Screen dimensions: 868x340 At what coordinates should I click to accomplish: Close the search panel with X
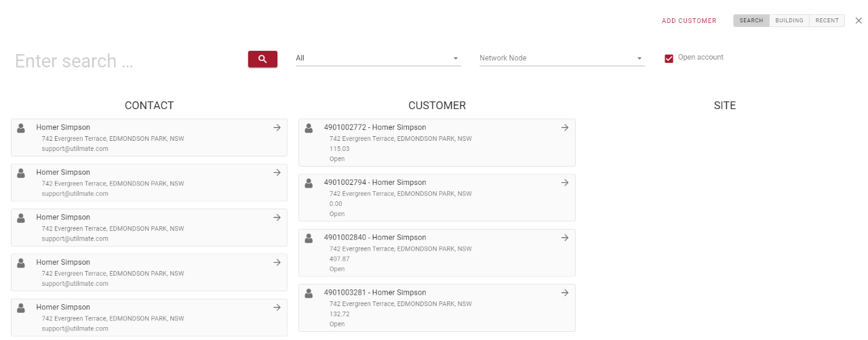pyautogui.click(x=859, y=21)
